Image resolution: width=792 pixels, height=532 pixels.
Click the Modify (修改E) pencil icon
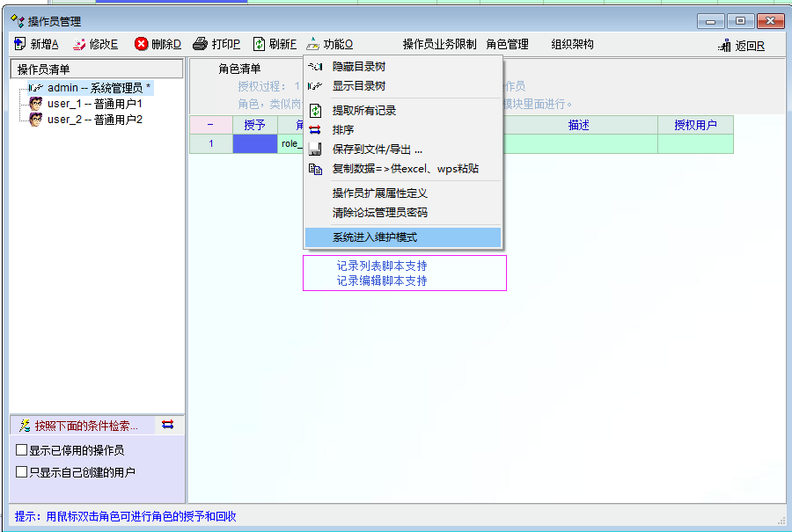80,44
